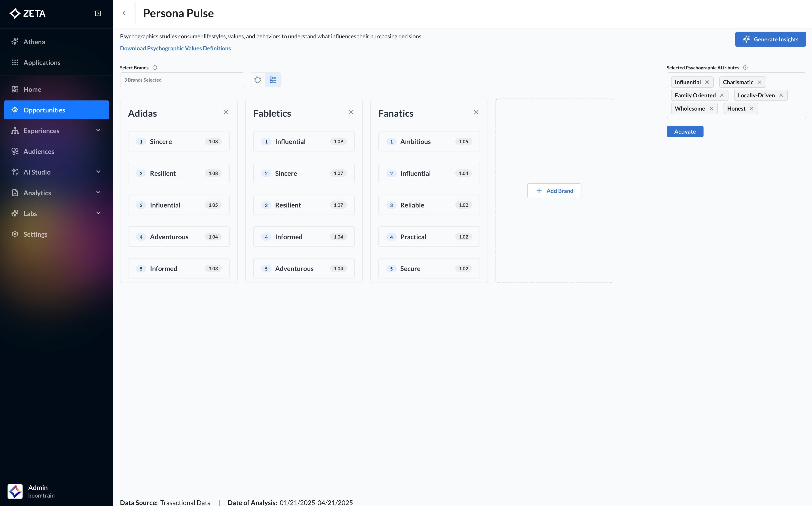Collapse the sidebar panel icon
Image resolution: width=812 pixels, height=506 pixels.
pyautogui.click(x=98, y=13)
